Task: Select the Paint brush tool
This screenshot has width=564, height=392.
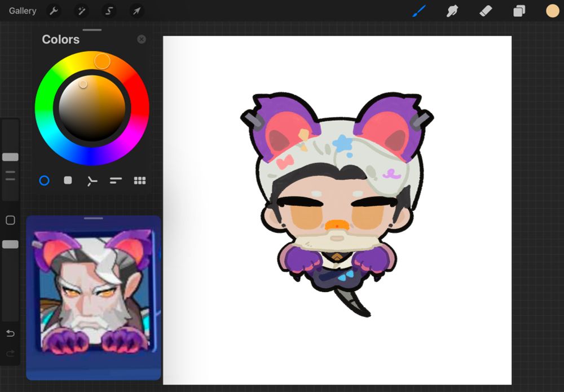Action: (419, 11)
